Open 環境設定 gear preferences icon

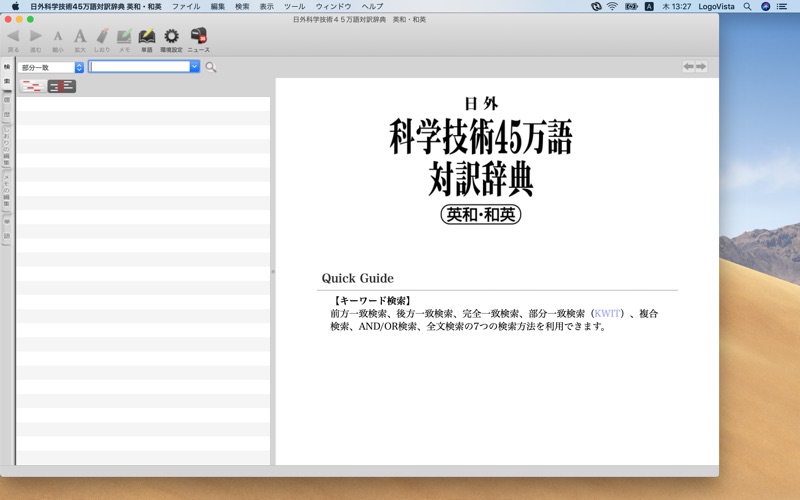[171, 36]
